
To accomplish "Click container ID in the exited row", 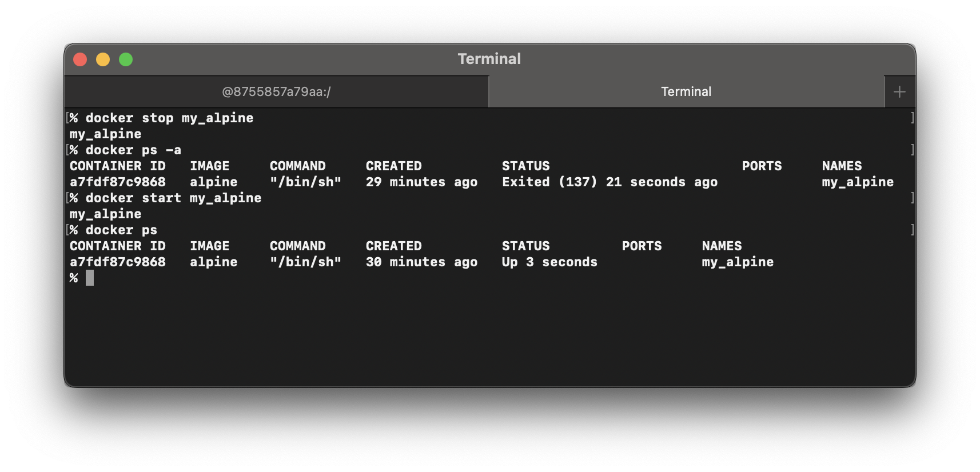I will pyautogui.click(x=118, y=182).
